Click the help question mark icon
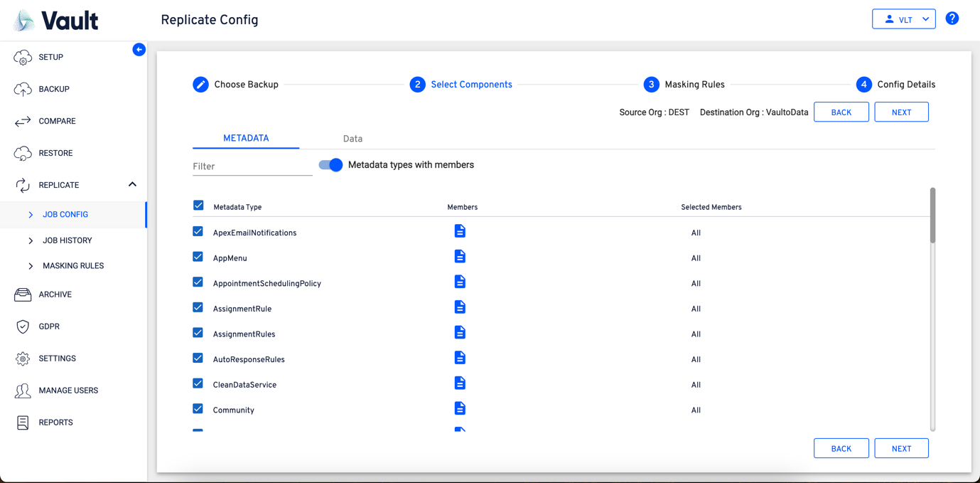Image resolution: width=980 pixels, height=483 pixels. (952, 18)
